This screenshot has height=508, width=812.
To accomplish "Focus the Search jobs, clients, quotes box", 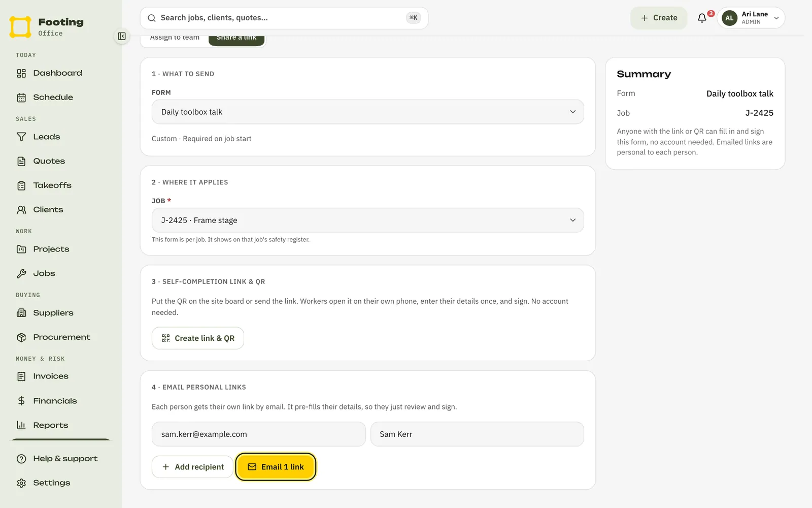I will [x=284, y=18].
